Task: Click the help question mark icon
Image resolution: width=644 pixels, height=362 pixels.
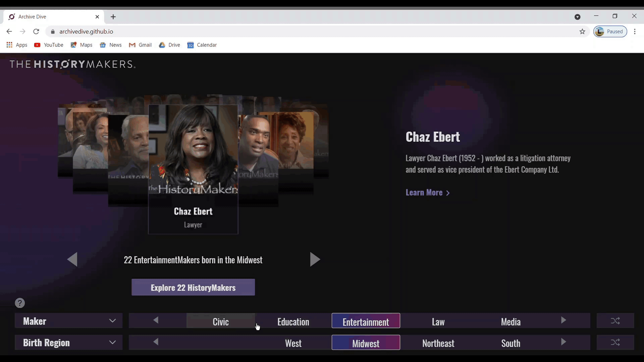Action: coord(20,303)
